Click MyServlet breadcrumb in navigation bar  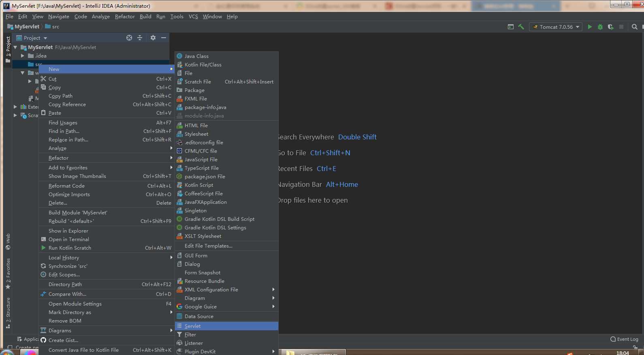coord(23,27)
